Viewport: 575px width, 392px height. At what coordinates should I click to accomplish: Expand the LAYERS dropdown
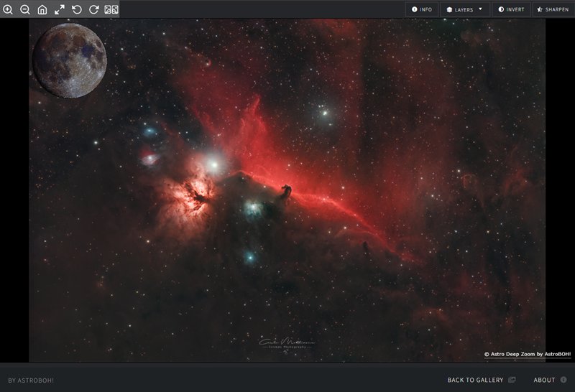click(464, 9)
